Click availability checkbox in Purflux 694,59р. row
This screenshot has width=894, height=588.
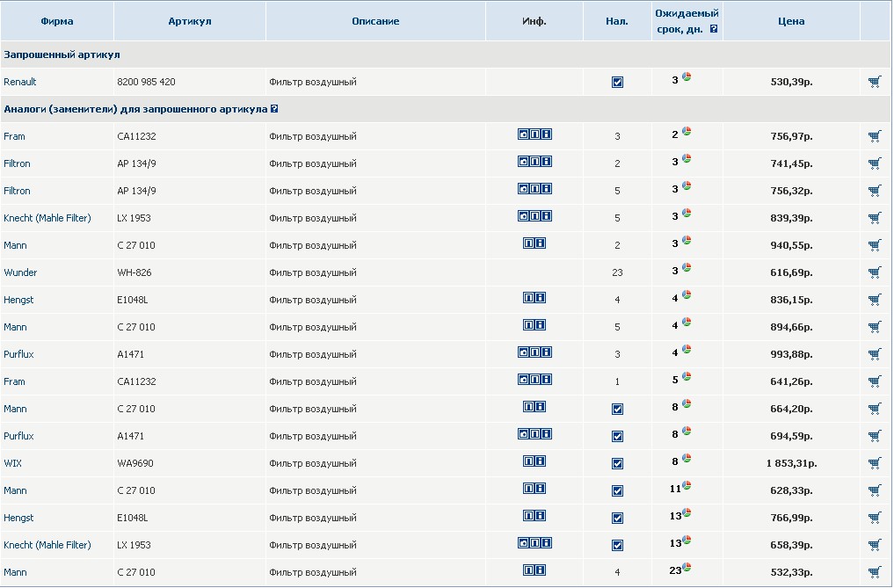coord(617,436)
